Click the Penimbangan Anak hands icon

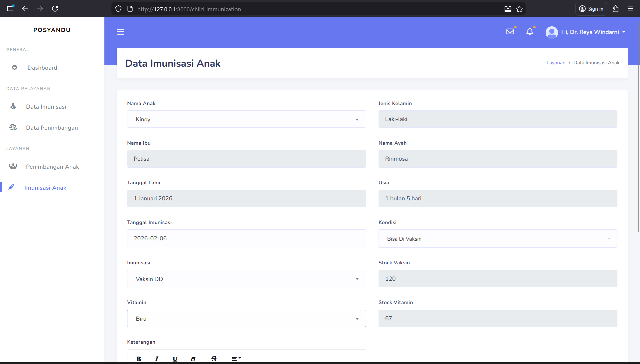click(13, 166)
